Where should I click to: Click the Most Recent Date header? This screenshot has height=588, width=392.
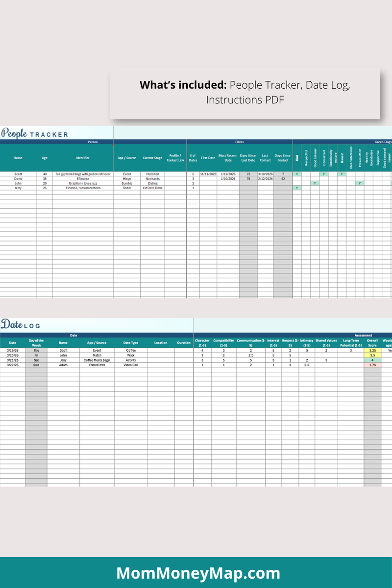tap(228, 158)
